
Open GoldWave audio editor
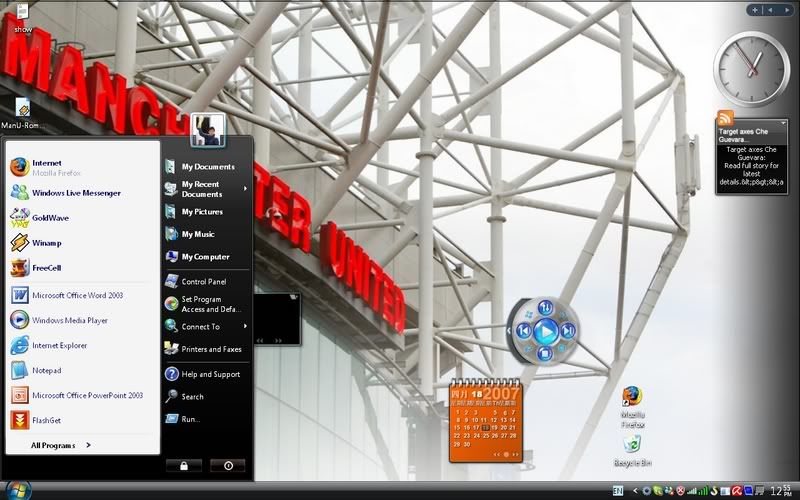pyautogui.click(x=50, y=218)
